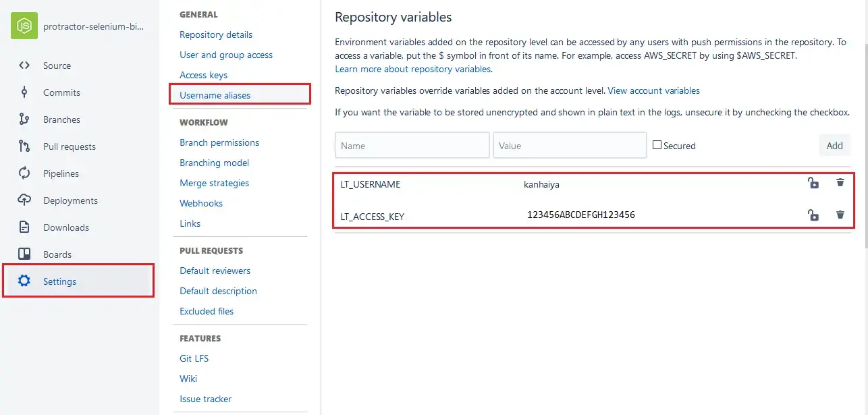
Task: Toggle encryption lock for LT_USERNAME variable
Action: pos(813,182)
